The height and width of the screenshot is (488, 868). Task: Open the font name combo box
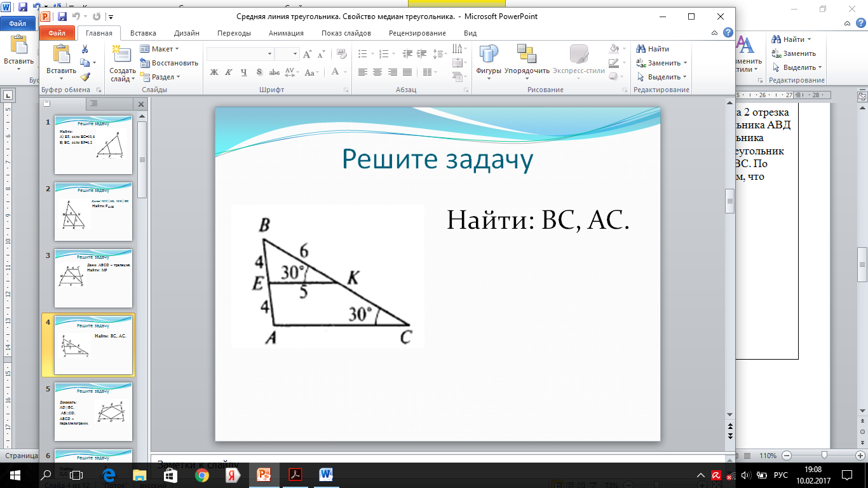(240, 54)
